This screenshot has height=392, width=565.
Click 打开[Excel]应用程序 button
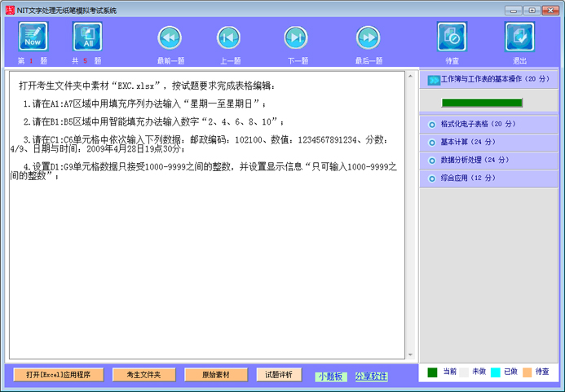pyautogui.click(x=59, y=375)
